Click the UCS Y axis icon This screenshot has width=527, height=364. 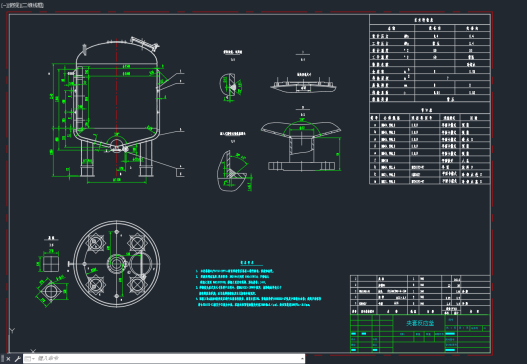(12, 331)
